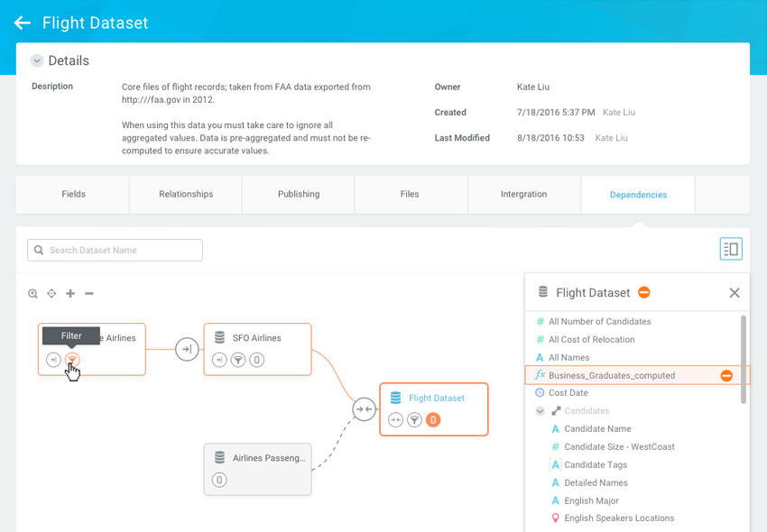Click the zoom magnifier icon above the graph
767x532 pixels.
point(33,294)
